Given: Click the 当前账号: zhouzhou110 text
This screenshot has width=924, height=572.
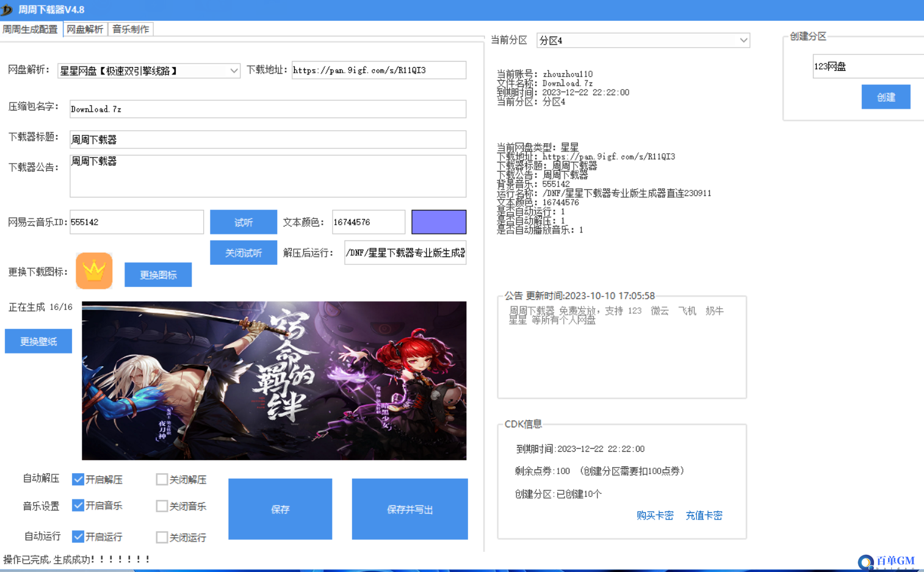Looking at the screenshot, I should (545, 74).
